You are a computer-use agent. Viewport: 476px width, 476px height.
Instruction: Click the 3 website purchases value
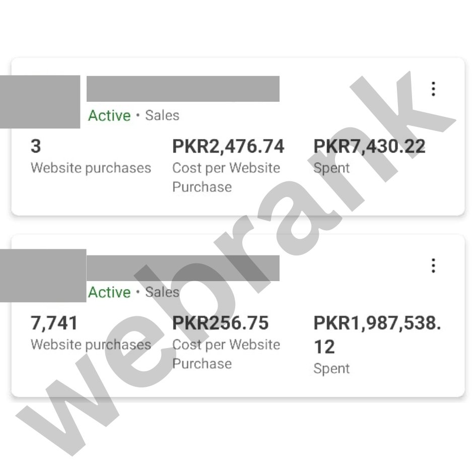click(36, 147)
